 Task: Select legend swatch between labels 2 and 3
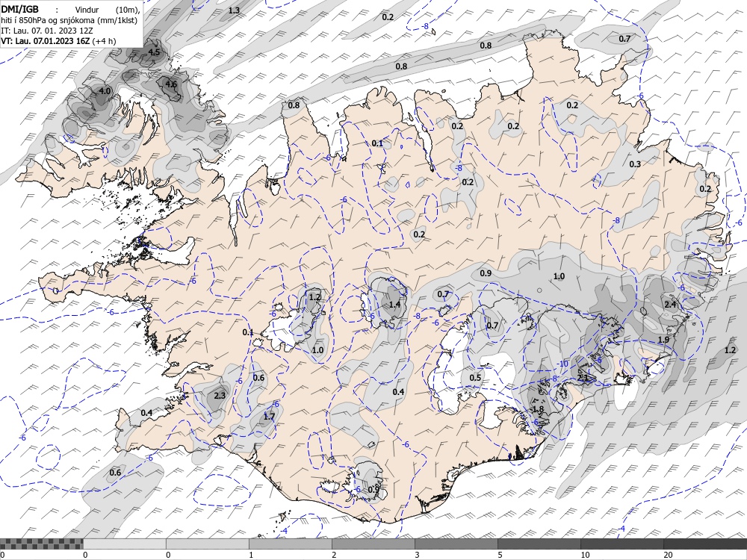[373, 544]
